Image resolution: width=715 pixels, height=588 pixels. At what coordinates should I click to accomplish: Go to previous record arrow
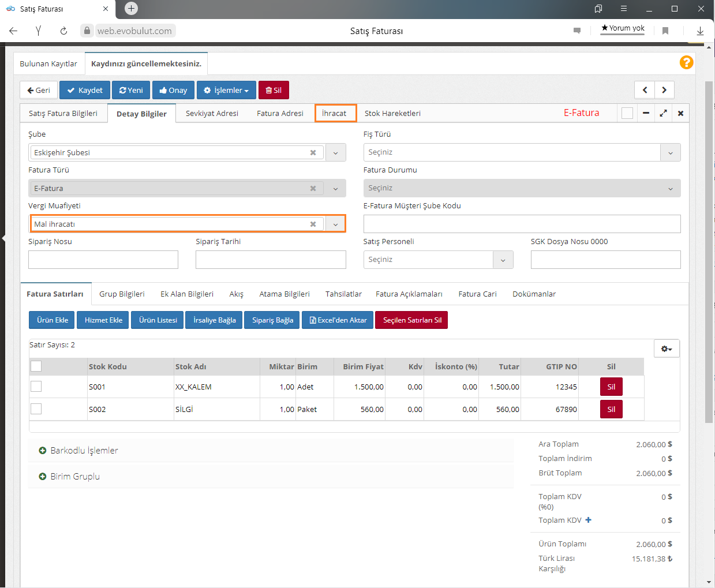point(645,90)
